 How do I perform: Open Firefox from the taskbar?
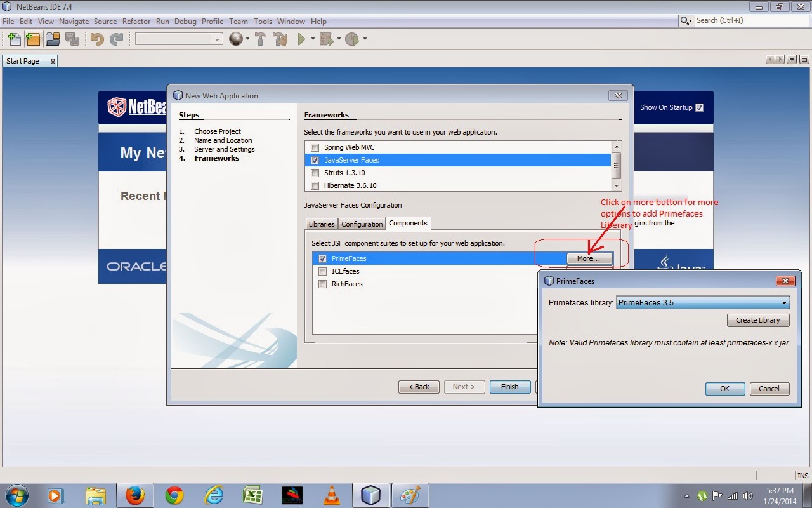click(x=134, y=495)
